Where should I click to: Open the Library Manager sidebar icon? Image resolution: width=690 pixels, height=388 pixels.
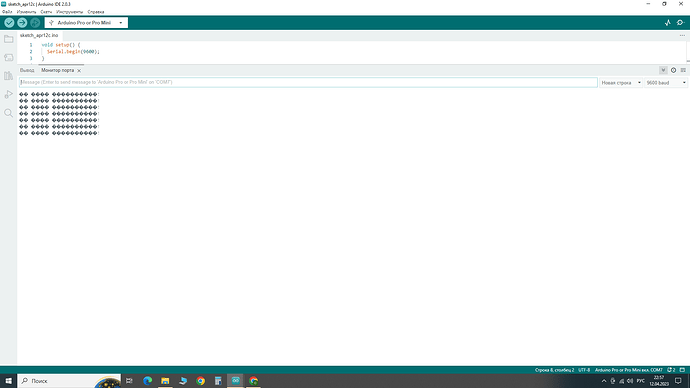[8, 76]
